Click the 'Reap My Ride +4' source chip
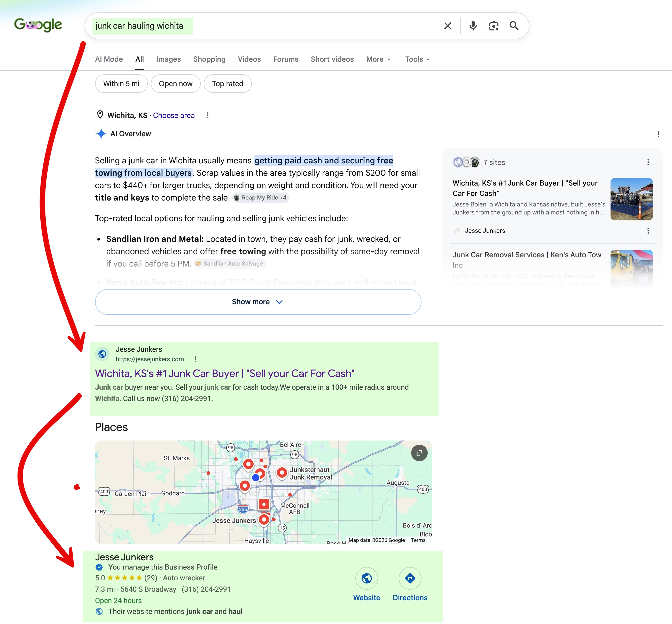 click(261, 197)
